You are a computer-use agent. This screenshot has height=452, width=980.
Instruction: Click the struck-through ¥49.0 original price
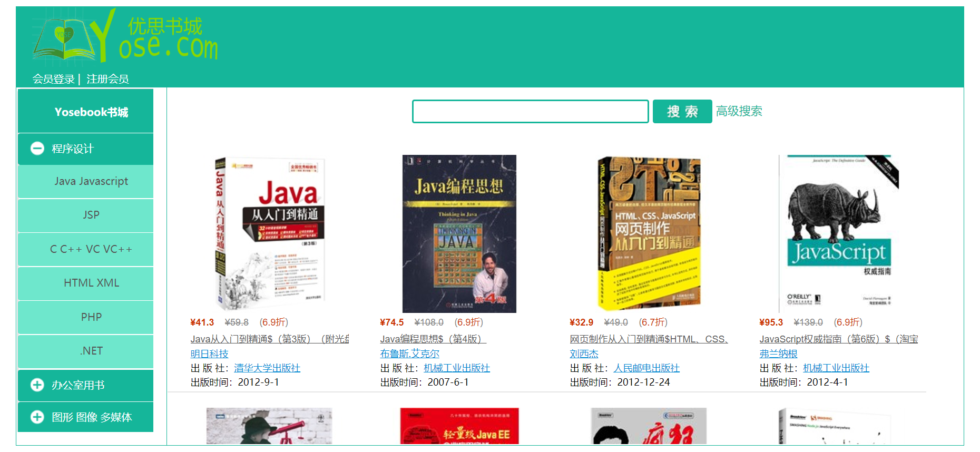616,322
